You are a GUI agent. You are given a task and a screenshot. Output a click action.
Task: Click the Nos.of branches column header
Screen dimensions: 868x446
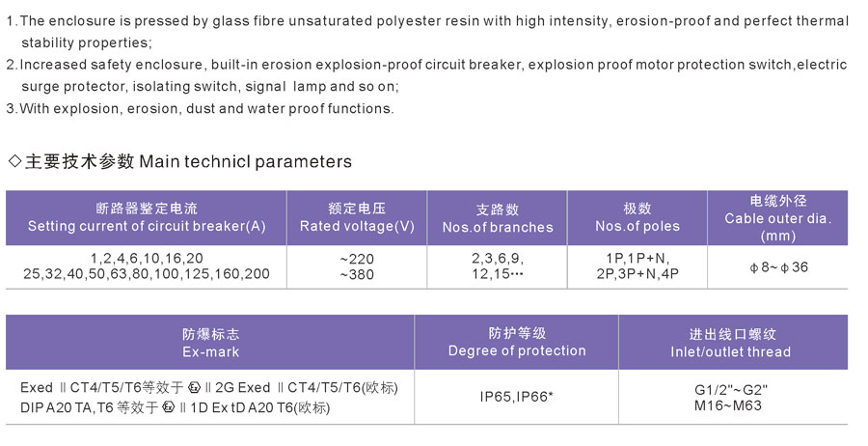[x=497, y=218]
